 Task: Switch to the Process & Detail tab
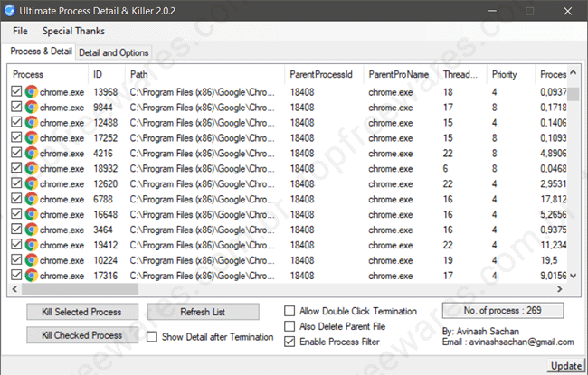(x=41, y=52)
